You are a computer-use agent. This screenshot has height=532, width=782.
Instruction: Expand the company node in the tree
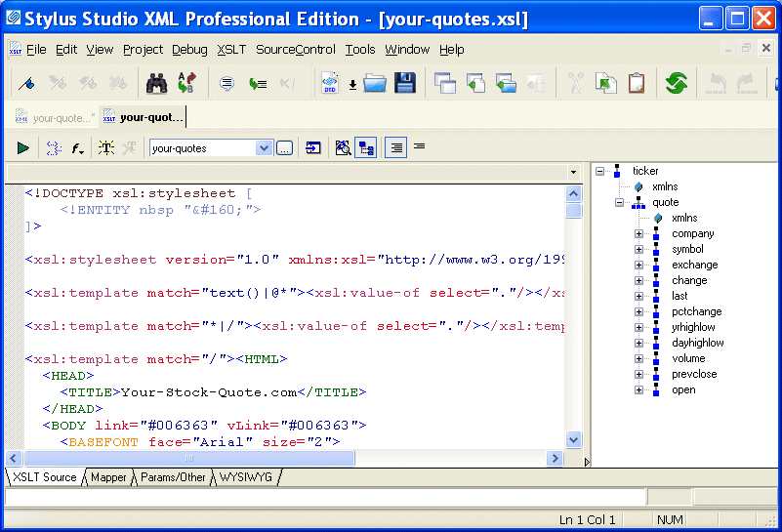pos(639,234)
